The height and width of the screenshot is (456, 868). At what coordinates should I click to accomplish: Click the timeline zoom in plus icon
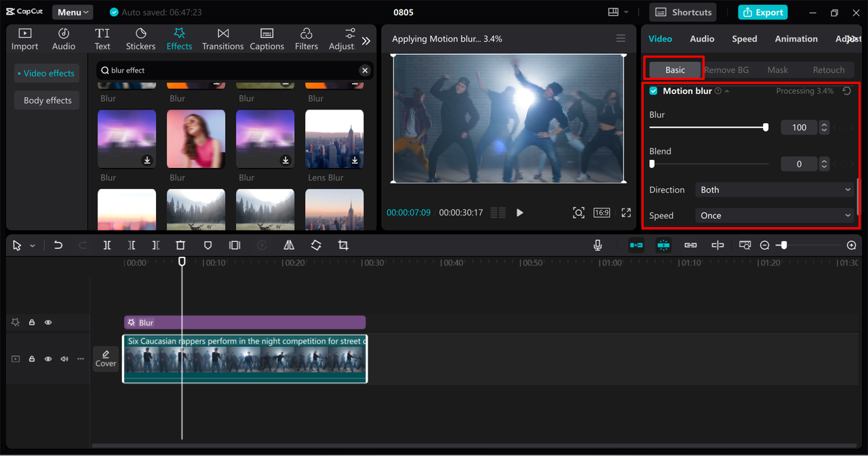(x=852, y=245)
